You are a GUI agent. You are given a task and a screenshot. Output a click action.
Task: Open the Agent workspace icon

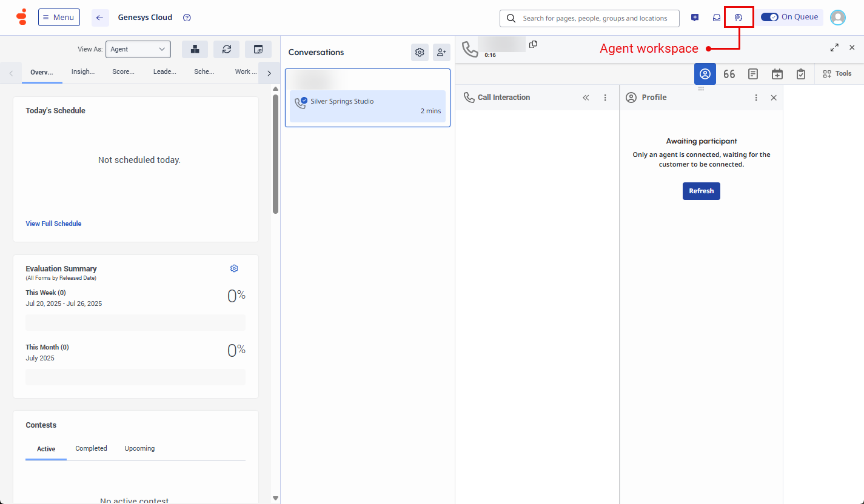coord(739,17)
